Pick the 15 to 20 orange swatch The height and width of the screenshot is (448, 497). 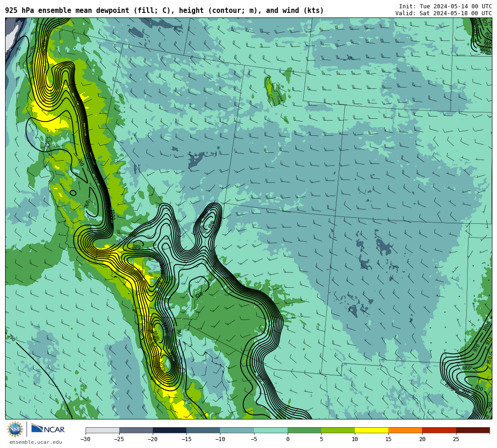(x=405, y=430)
